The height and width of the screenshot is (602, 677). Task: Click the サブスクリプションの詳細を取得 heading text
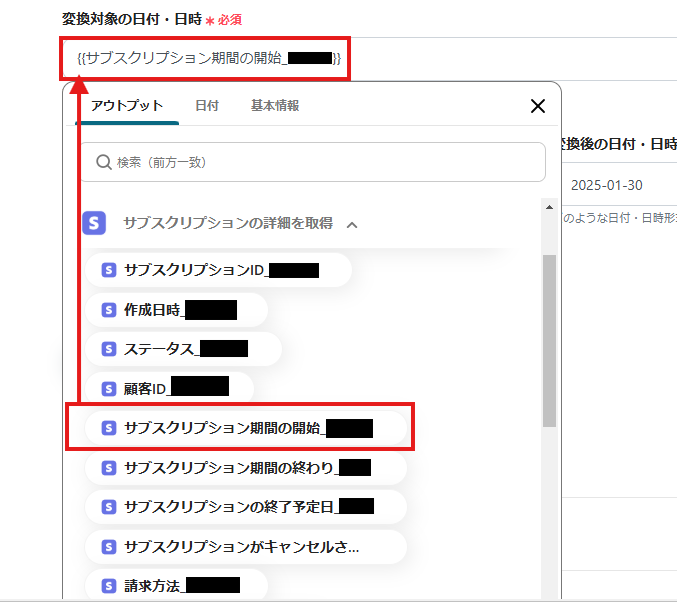point(228,223)
